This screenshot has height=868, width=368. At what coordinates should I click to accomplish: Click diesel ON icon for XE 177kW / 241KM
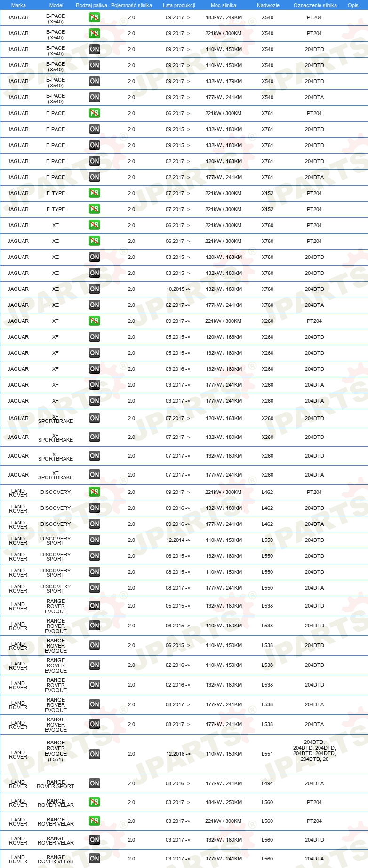[x=95, y=305]
